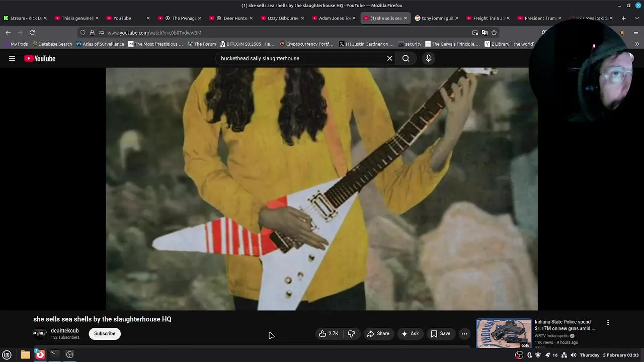This screenshot has width=644, height=362.
Task: Switch to the Adam Jones tab
Action: [x=334, y=18]
